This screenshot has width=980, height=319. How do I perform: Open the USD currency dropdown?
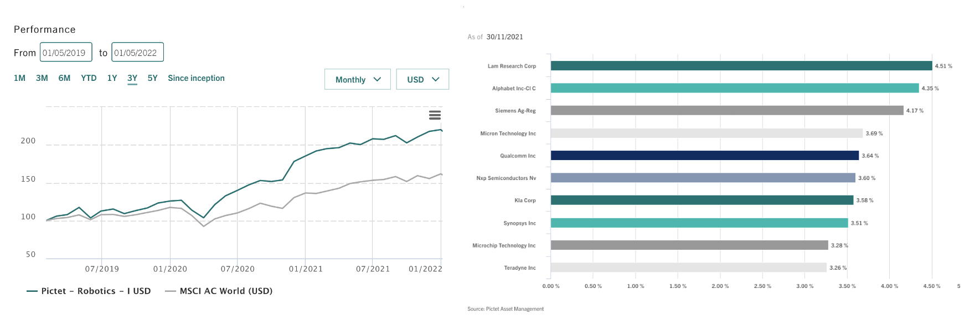click(422, 79)
